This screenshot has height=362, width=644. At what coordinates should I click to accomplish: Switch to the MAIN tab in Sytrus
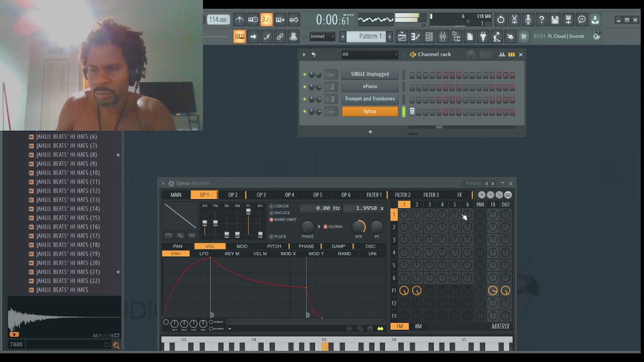tap(176, 195)
